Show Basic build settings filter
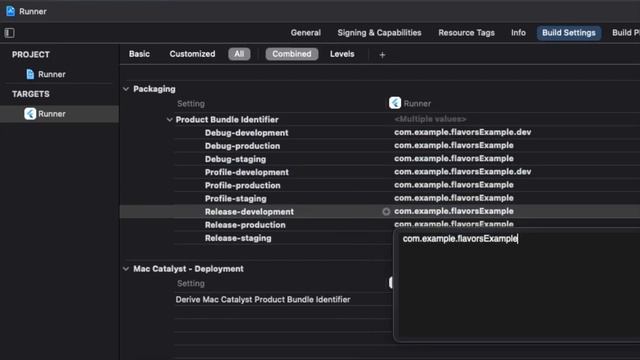640x360 pixels. pyautogui.click(x=139, y=54)
